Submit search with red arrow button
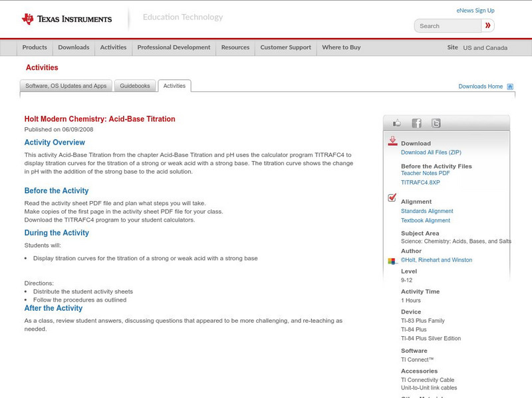Image resolution: width=532 pixels, height=398 pixels. coord(488,26)
